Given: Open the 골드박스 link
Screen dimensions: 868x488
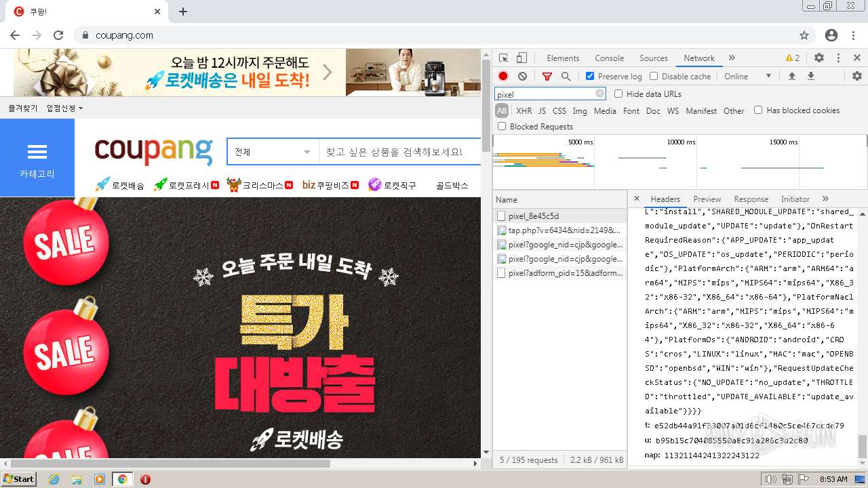Looking at the screenshot, I should pos(452,185).
